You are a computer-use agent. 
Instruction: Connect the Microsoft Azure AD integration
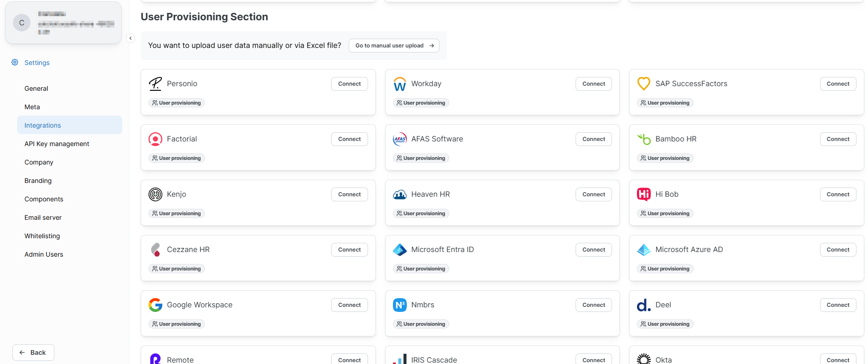tap(838, 250)
